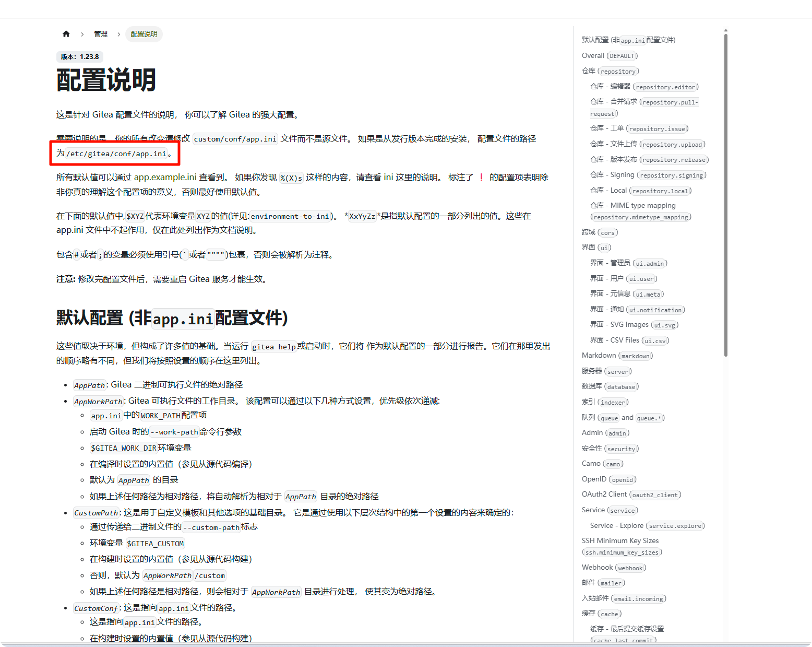The height and width of the screenshot is (647, 812).
Task: Open 仓库 - 版本发布 (repository.release) entry
Action: 649,159
